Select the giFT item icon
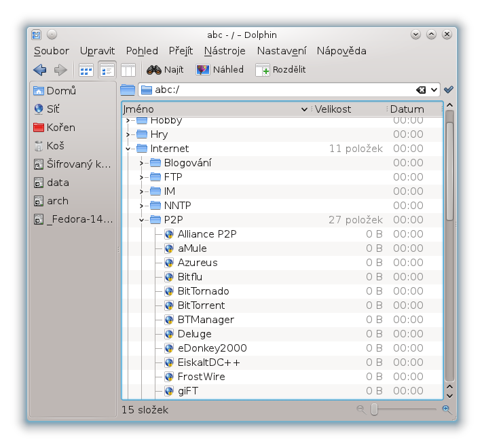 169,391
